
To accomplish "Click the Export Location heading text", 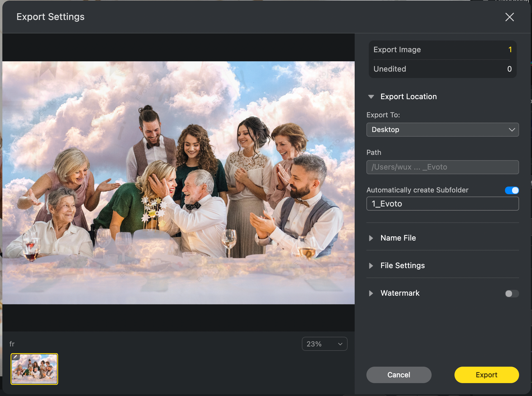I will [x=408, y=97].
